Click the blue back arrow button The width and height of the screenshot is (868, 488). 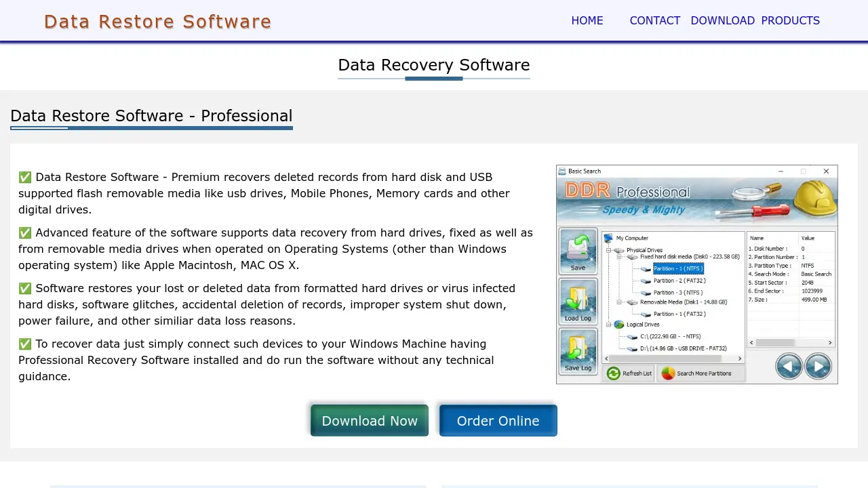point(789,367)
